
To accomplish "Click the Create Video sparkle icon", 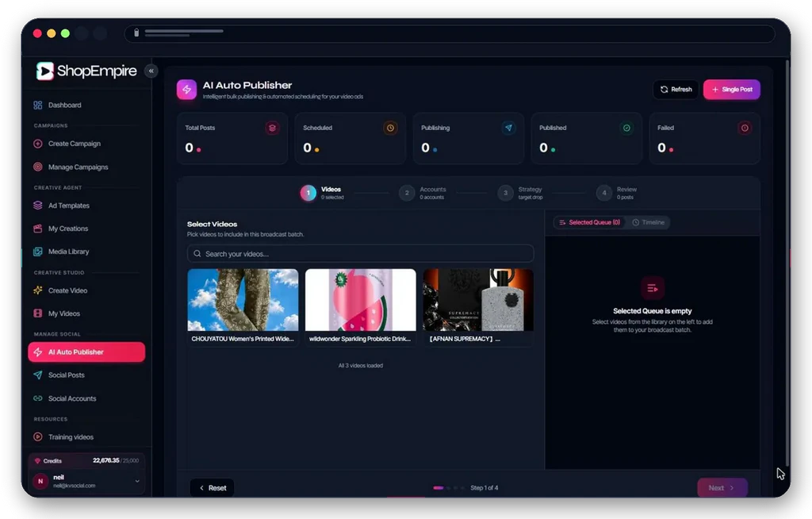I will click(38, 290).
